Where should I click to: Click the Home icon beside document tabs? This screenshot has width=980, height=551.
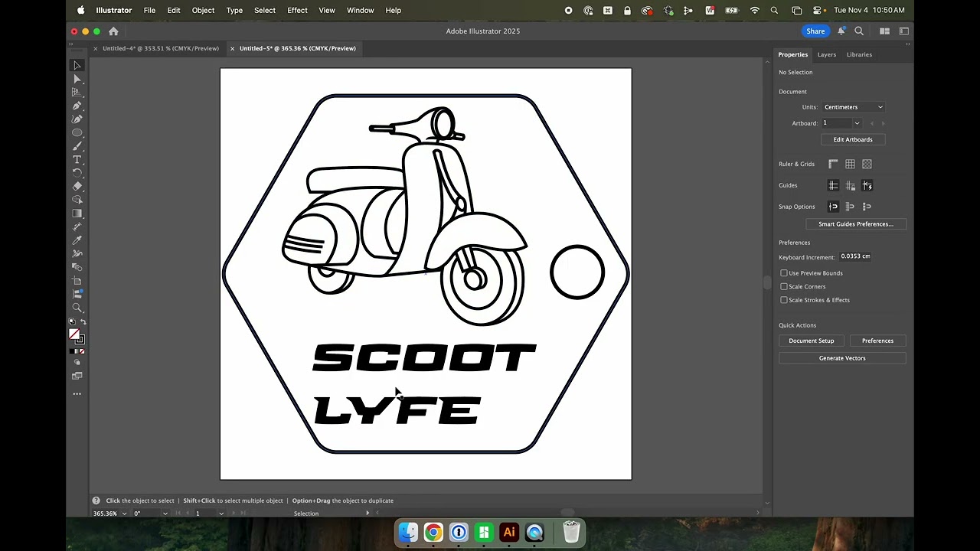(113, 31)
